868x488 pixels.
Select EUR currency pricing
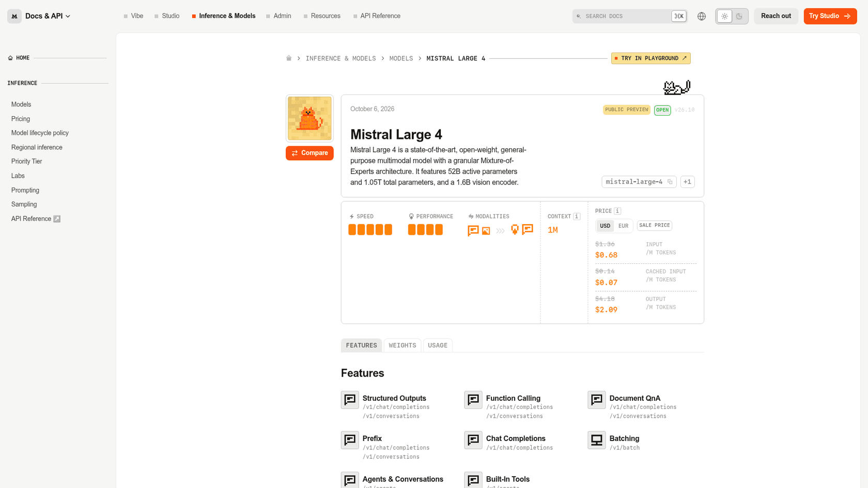pyautogui.click(x=624, y=226)
